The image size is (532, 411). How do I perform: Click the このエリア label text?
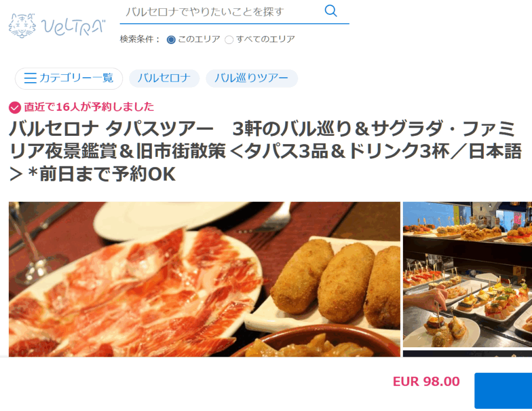(199, 39)
